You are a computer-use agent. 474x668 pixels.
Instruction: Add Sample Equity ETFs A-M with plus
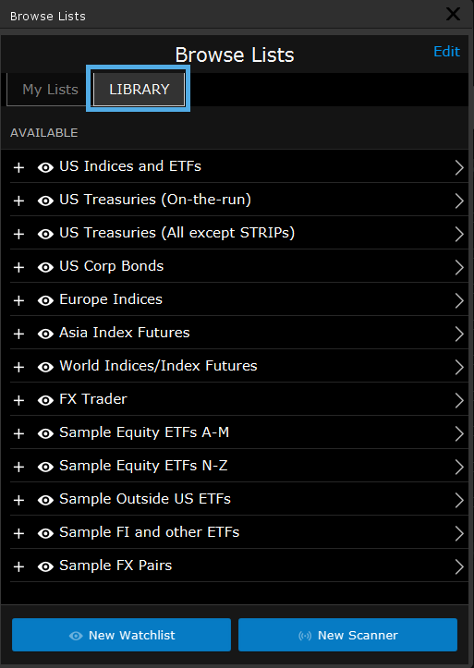coord(19,433)
